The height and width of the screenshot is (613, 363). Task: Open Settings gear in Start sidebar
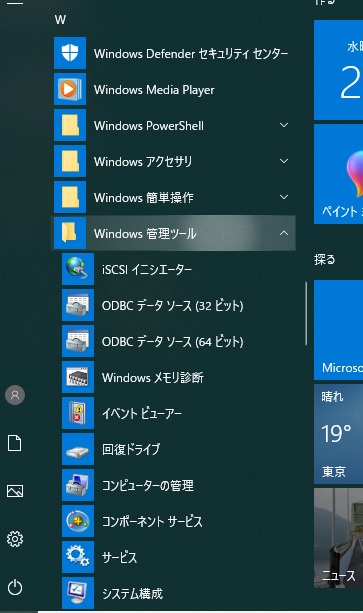pyautogui.click(x=15, y=539)
